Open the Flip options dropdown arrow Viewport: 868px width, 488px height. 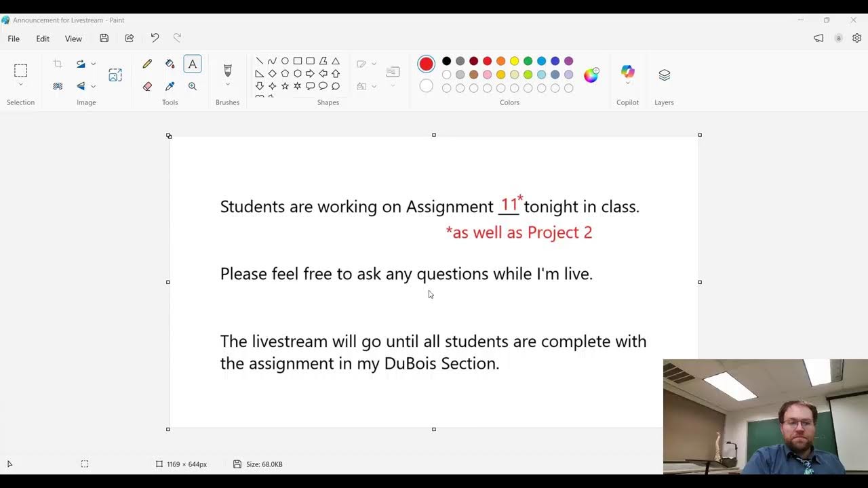(x=94, y=86)
